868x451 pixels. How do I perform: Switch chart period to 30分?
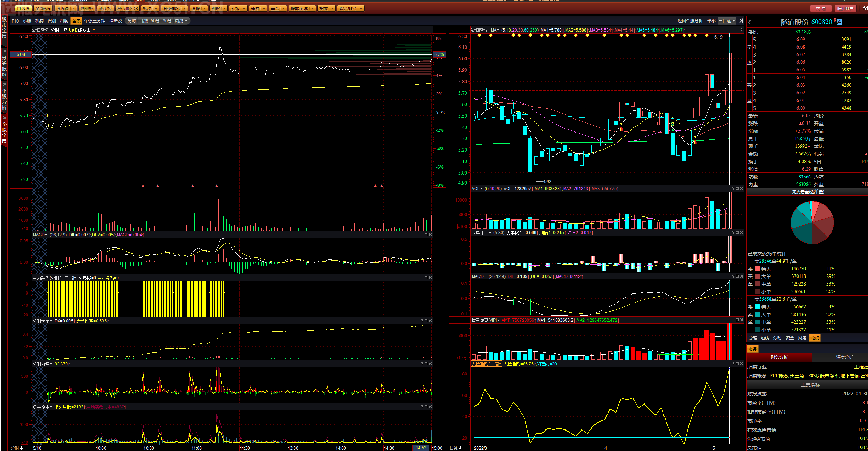[x=167, y=21]
